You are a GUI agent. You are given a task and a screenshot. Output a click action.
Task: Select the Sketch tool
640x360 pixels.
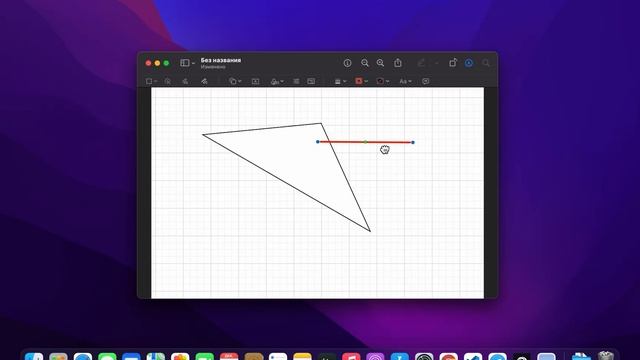[185, 81]
